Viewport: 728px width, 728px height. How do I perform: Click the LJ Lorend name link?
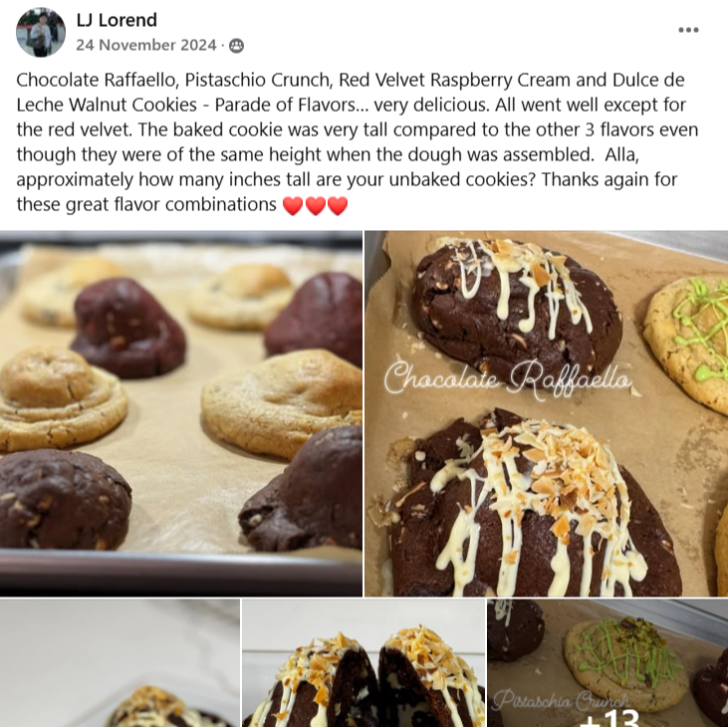(x=117, y=20)
